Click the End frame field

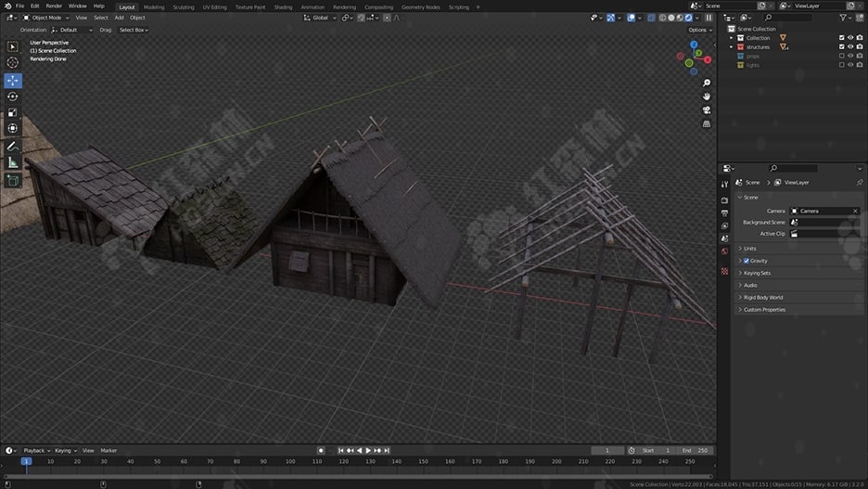(x=696, y=450)
